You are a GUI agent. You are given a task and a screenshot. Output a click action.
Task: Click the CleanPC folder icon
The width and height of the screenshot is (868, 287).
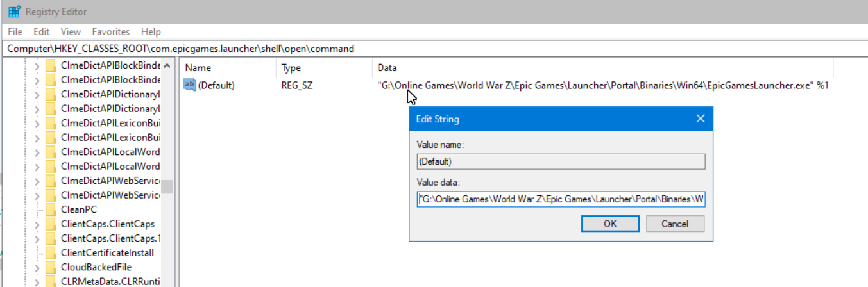pos(51,209)
